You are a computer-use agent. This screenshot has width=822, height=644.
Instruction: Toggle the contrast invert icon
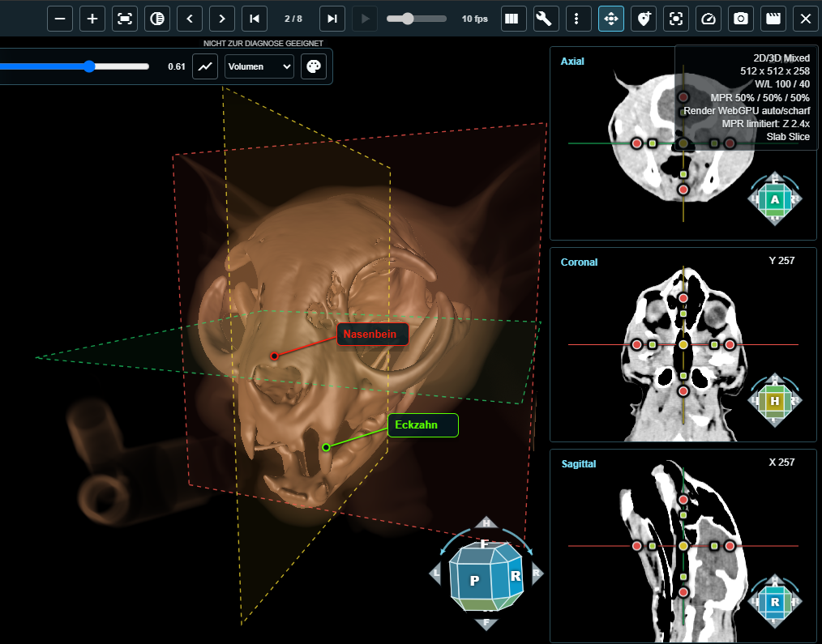click(x=157, y=19)
